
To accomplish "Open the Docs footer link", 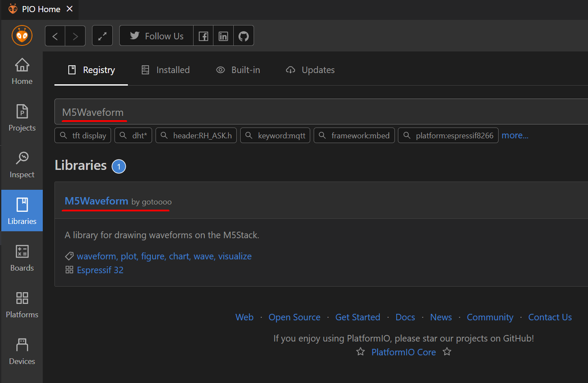I will tap(405, 317).
